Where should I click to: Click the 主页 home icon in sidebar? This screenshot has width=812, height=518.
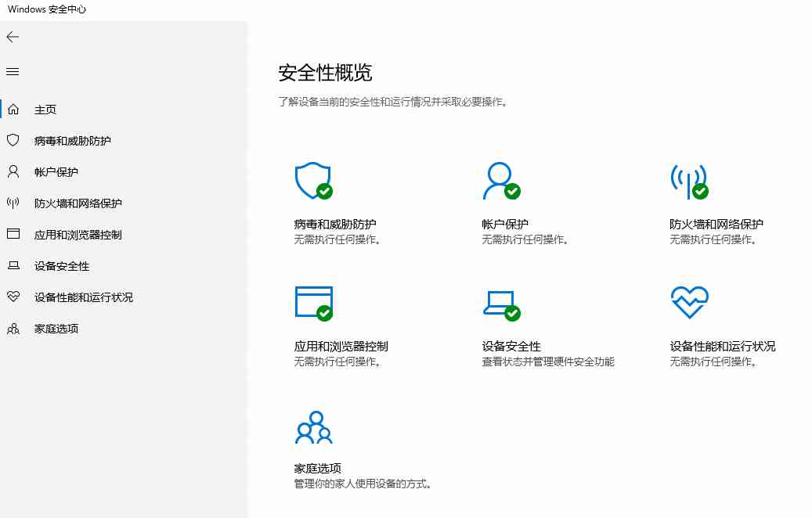13,109
